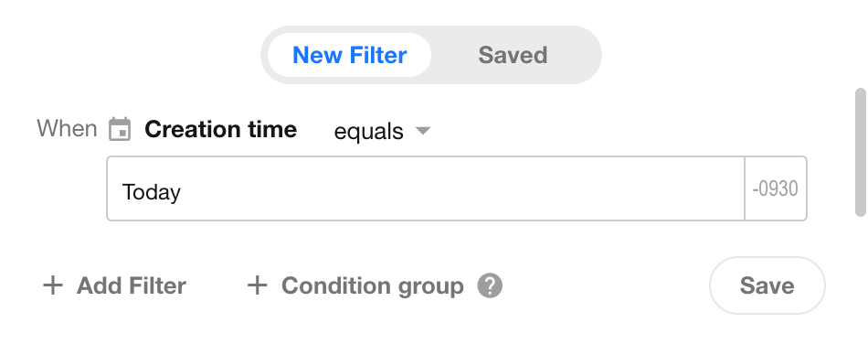Select the Creation time field name
This screenshot has width=868, height=355.
221,129
